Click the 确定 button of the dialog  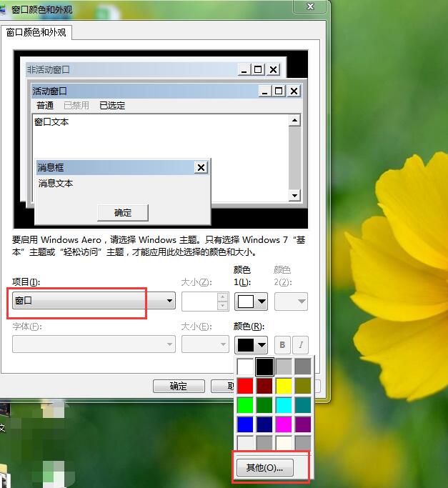179,387
